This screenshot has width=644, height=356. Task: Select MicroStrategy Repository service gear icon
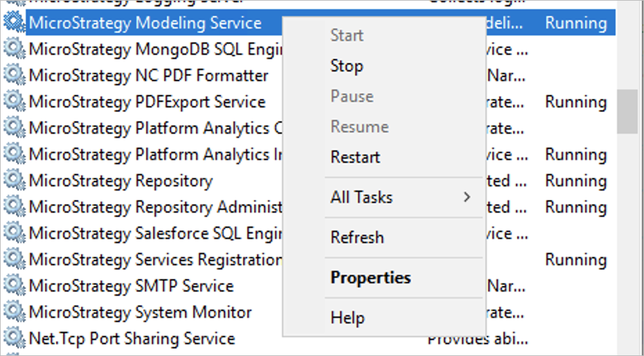[x=14, y=181]
